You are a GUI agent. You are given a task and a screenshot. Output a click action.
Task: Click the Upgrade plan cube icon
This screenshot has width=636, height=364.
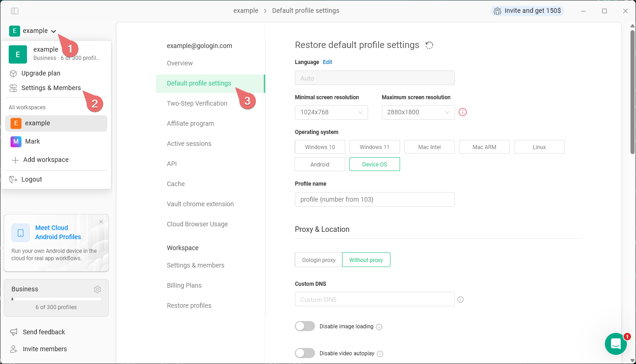pos(13,73)
